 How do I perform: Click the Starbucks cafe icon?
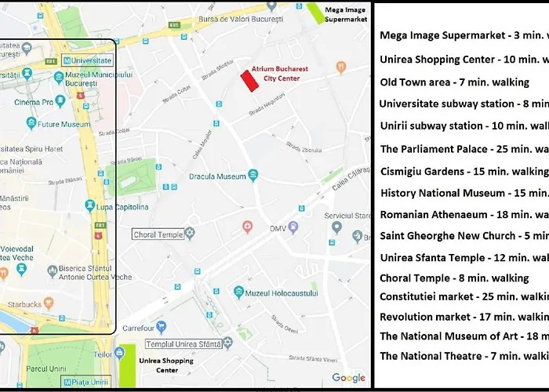tap(49, 302)
